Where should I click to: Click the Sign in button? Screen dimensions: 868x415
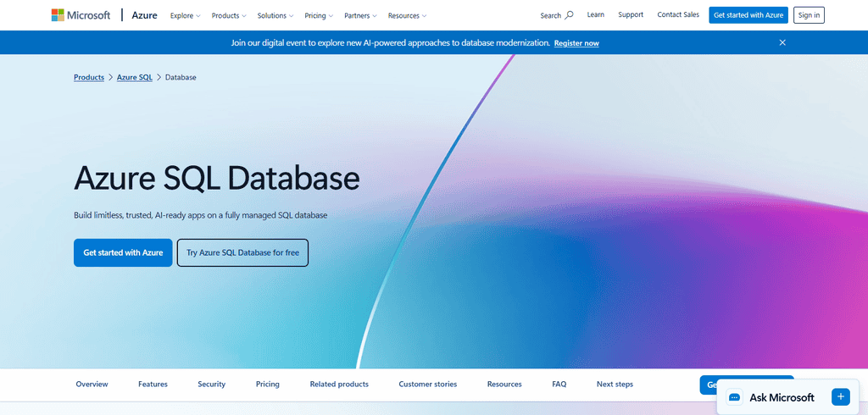[x=809, y=15]
